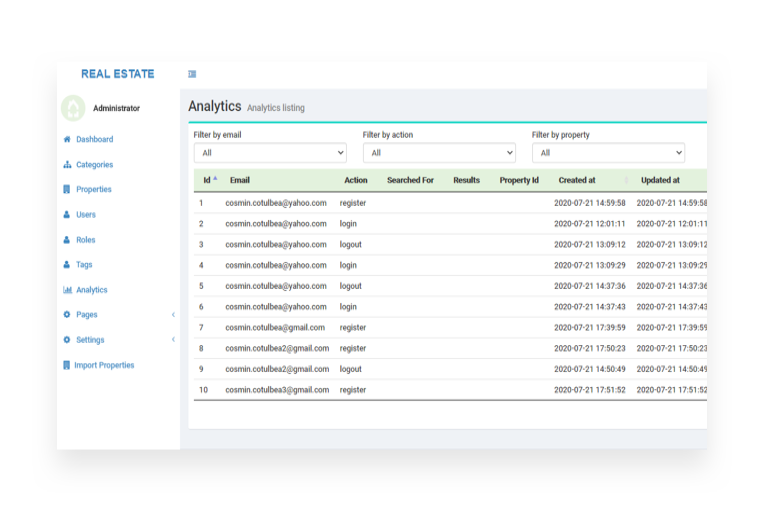764x511 pixels.
Task: Click the Properties building icon
Action: pyautogui.click(x=67, y=189)
